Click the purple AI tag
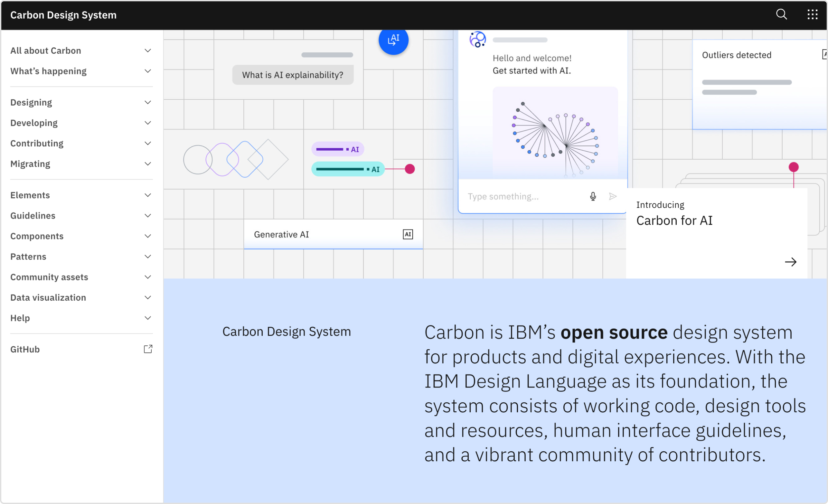Screen dimensions: 828x504 pos(337,149)
